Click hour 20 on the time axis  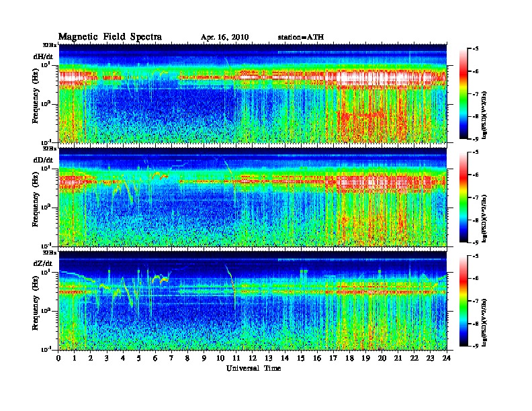coord(382,359)
